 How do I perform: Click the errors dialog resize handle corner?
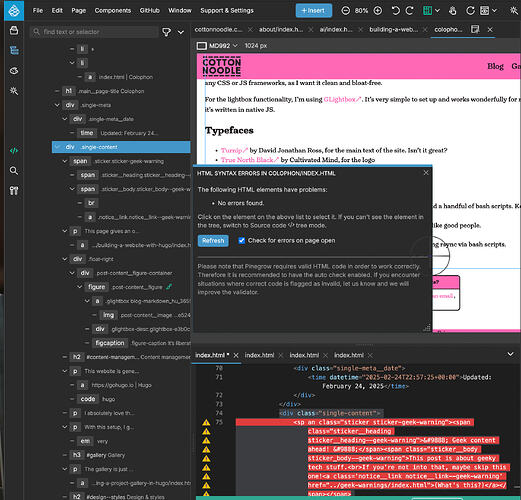tap(427, 328)
